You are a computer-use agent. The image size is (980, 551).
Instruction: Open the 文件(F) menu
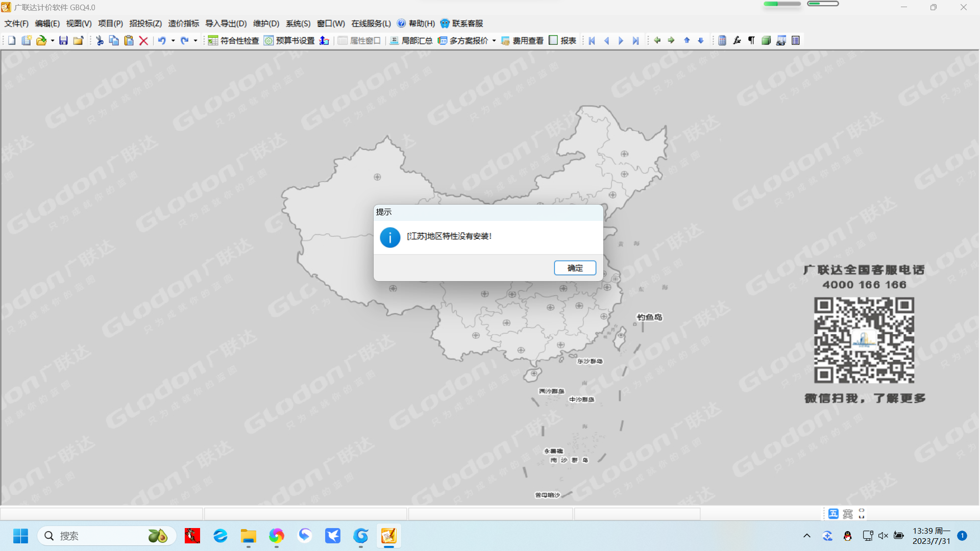click(x=16, y=23)
